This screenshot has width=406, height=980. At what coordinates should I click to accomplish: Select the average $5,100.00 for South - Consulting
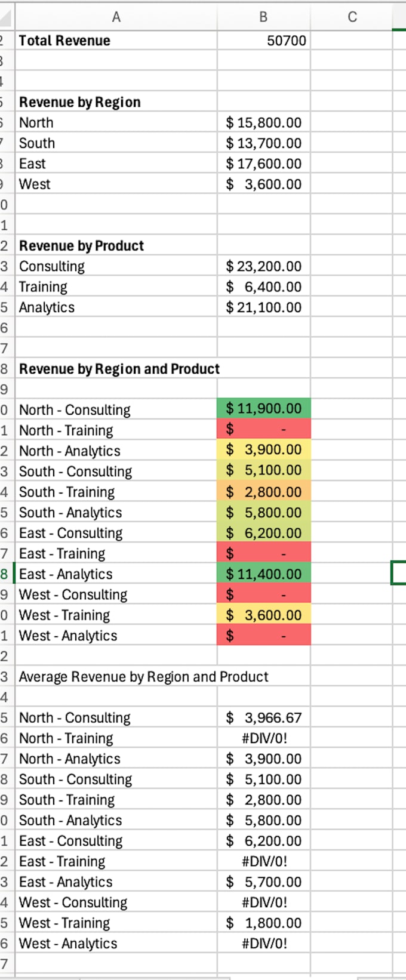[x=263, y=779]
